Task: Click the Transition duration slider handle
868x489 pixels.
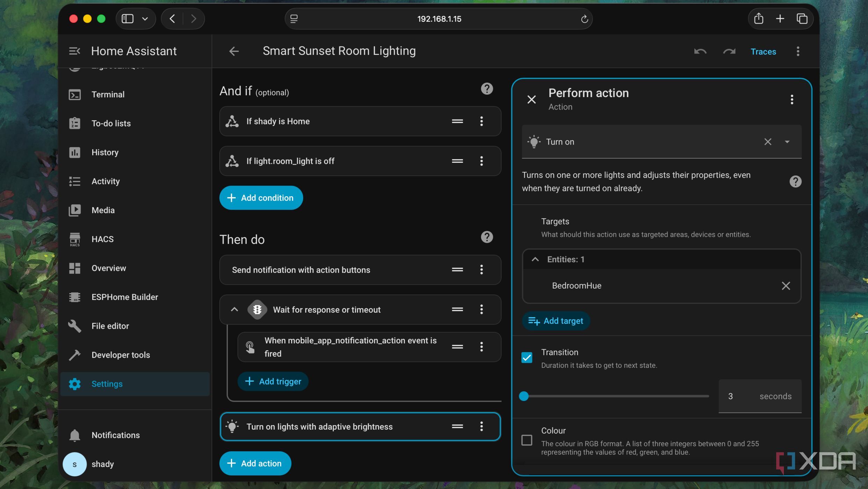Action: pos(523,396)
